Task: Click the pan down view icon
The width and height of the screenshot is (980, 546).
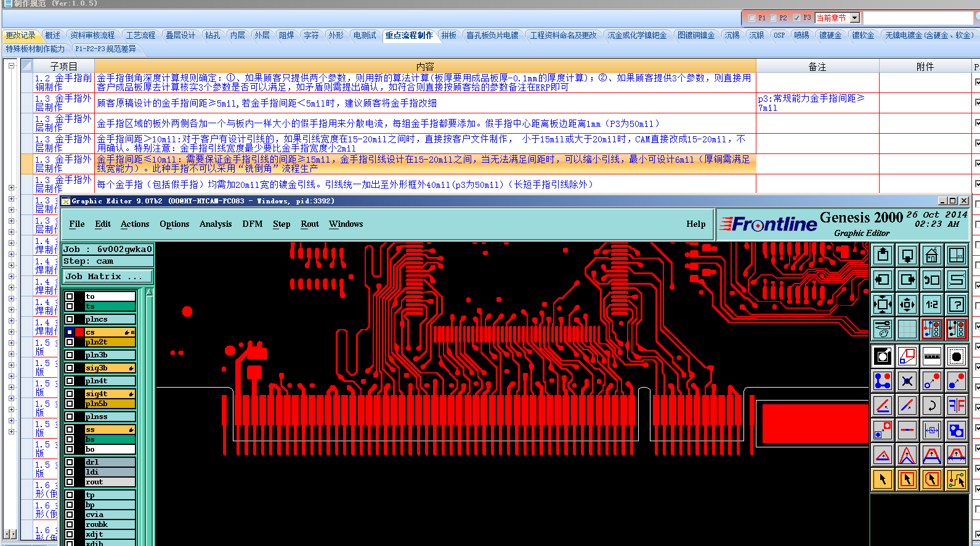Action: point(907,255)
